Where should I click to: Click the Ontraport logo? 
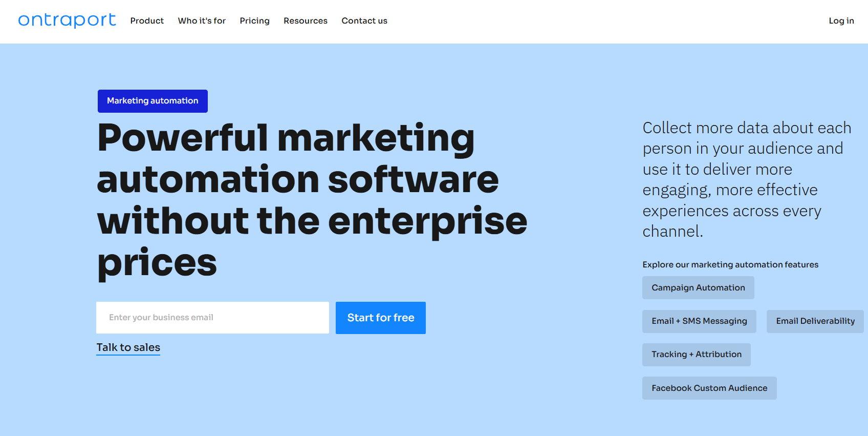(x=67, y=20)
